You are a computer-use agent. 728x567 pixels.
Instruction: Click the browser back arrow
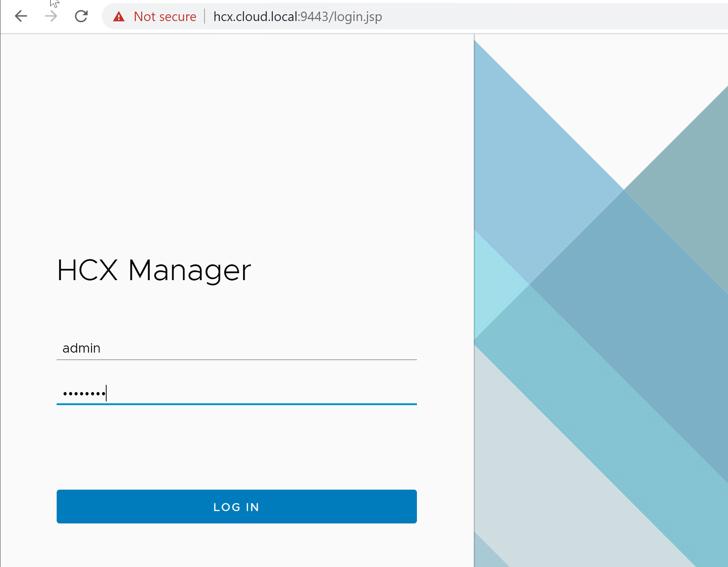tap(21, 16)
